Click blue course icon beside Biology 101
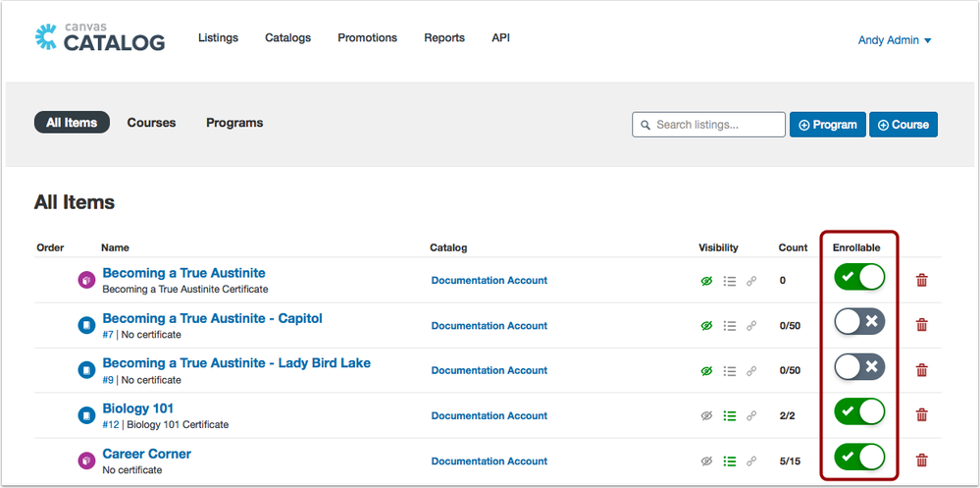This screenshot has width=980, height=488. coord(86,415)
